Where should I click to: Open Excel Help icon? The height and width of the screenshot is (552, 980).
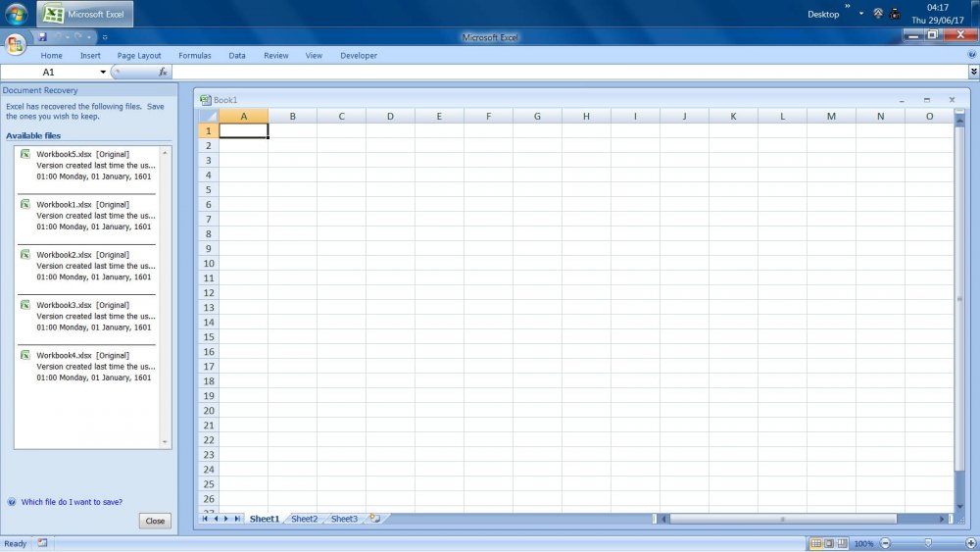972,55
